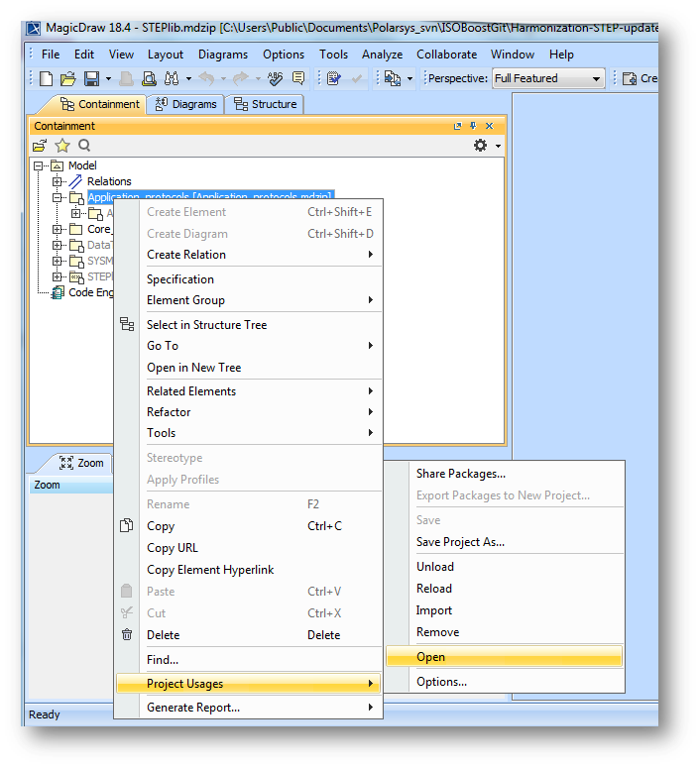Choose Share Packages... from submenu
Image resolution: width=700 pixels, height=768 pixels.
(x=460, y=474)
